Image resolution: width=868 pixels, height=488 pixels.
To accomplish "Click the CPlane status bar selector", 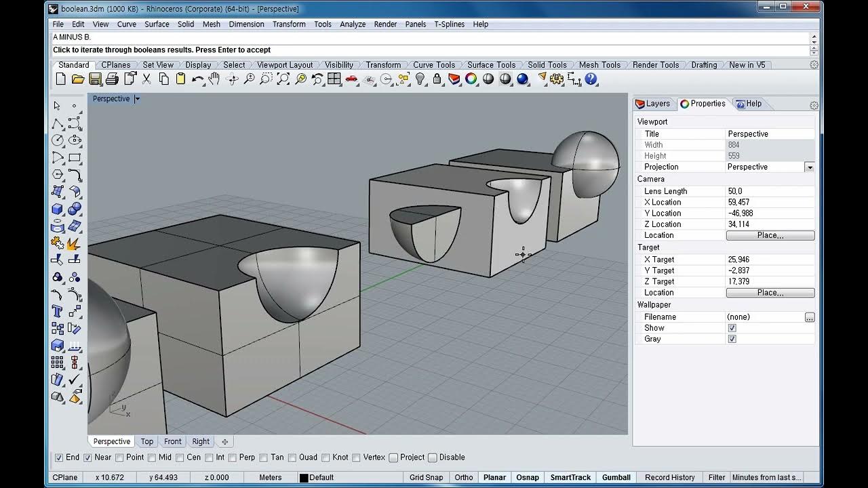I will [65, 477].
